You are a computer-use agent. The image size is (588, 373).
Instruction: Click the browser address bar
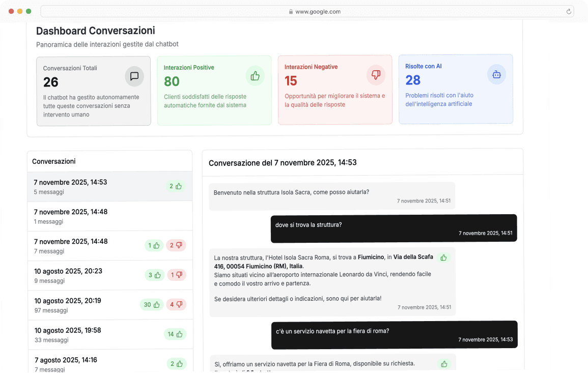coord(307,12)
